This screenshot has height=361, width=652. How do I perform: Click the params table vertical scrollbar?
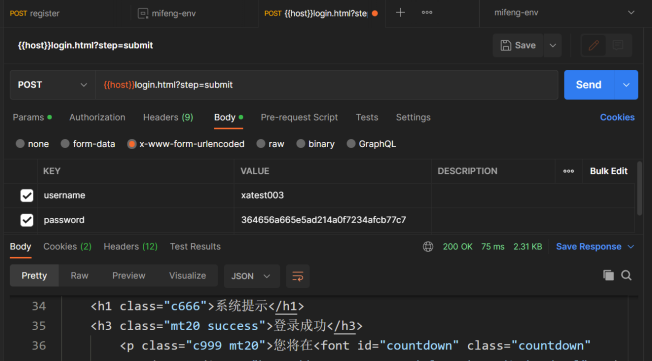(640, 188)
